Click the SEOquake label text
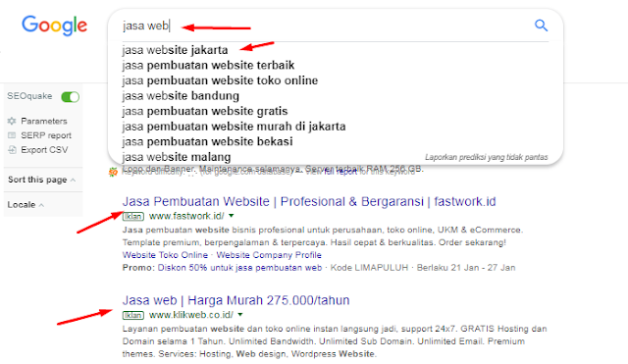Viewport: 628px width, 364px height. [x=29, y=96]
